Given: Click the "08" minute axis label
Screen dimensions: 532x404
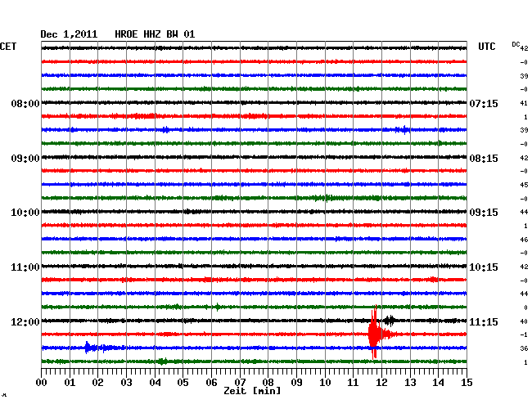Looking at the screenshot, I should pyautogui.click(x=268, y=383).
